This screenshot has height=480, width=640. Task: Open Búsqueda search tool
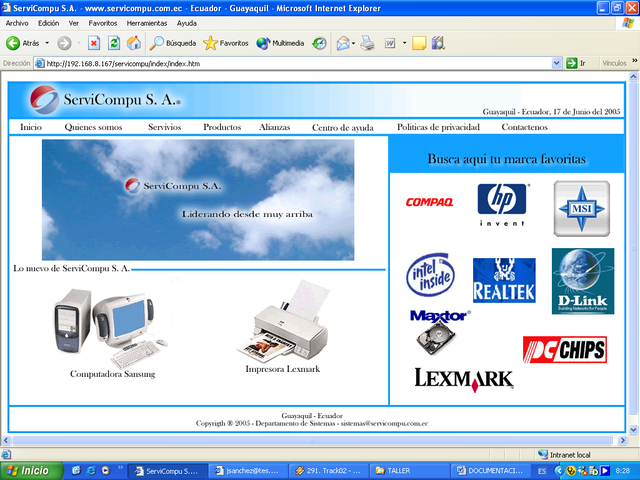(x=173, y=43)
